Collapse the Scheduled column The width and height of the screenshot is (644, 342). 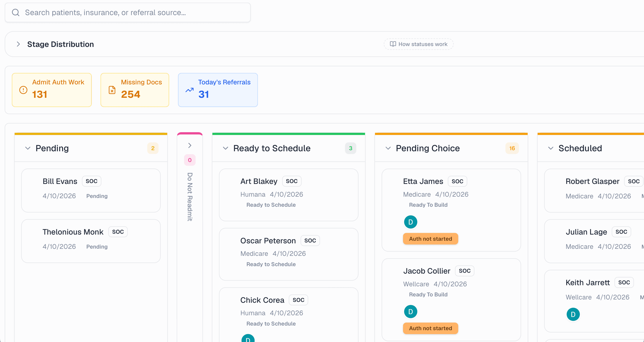tap(550, 148)
